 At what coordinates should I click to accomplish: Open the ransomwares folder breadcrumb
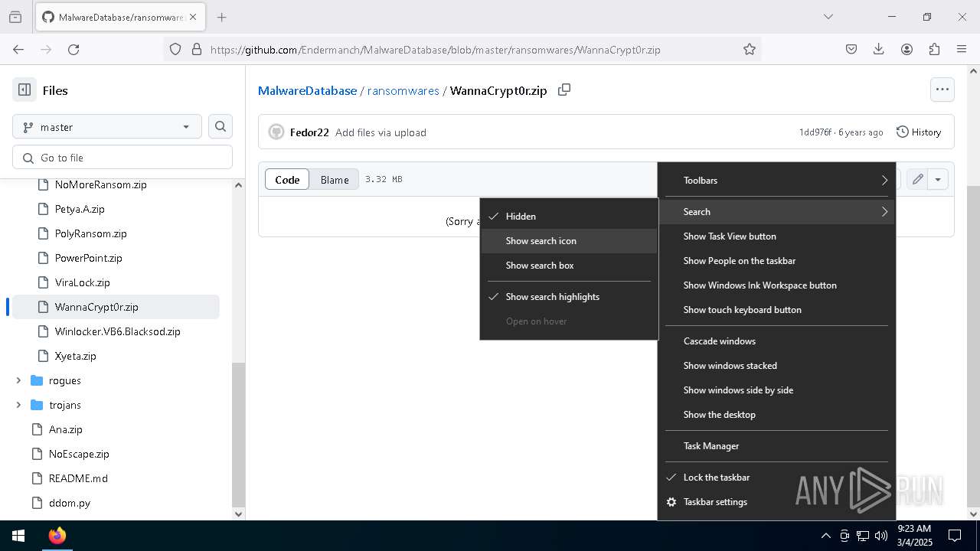pos(403,90)
